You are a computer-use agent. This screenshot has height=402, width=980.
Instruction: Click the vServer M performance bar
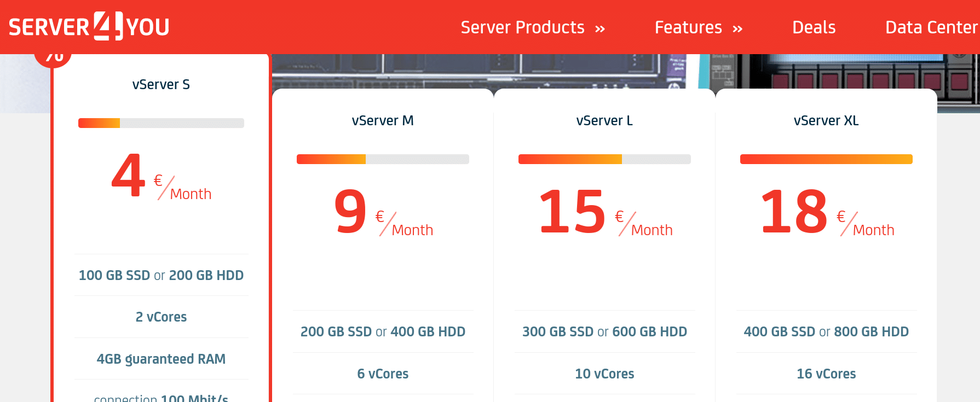click(x=383, y=159)
